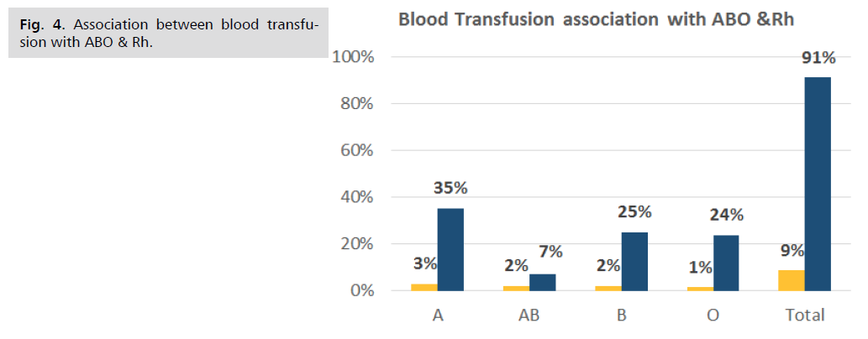Click the yellow Total bar
This screenshot has width=868, height=339.
[791, 280]
